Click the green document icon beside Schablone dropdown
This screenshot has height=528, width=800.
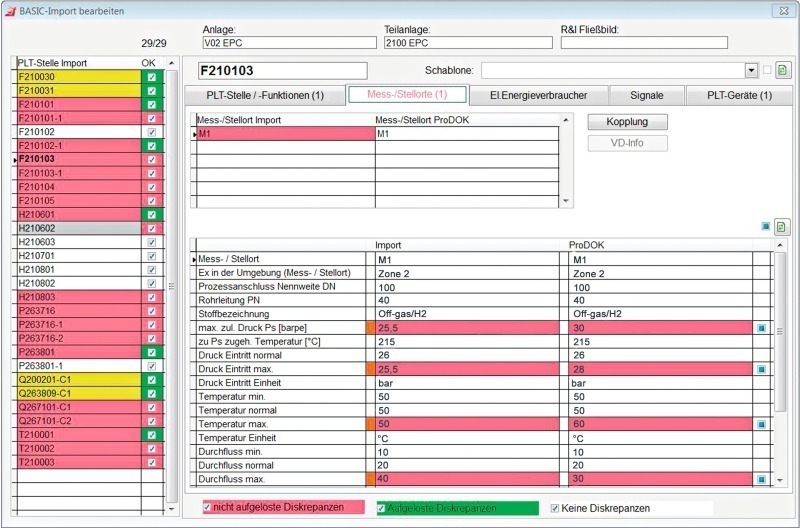click(x=782, y=70)
